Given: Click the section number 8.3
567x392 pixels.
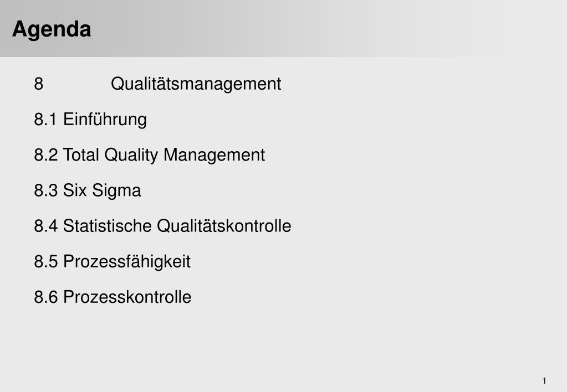Looking at the screenshot, I should click(45, 190).
